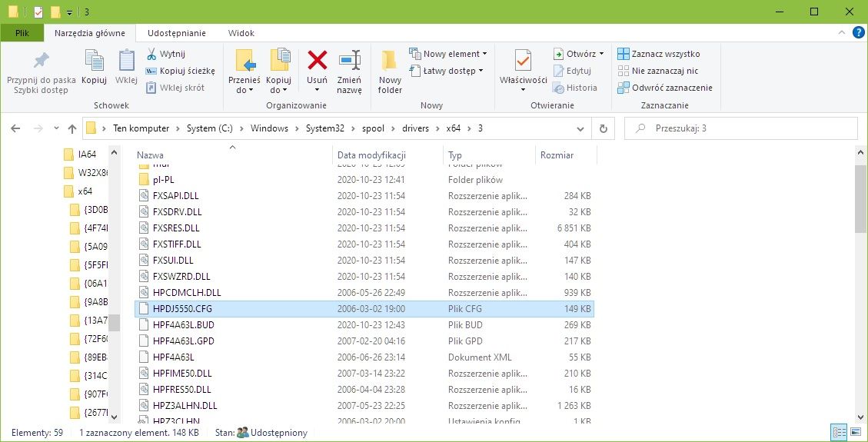Open the Plik menu tab
This screenshot has height=442, width=868.
pyautogui.click(x=22, y=33)
